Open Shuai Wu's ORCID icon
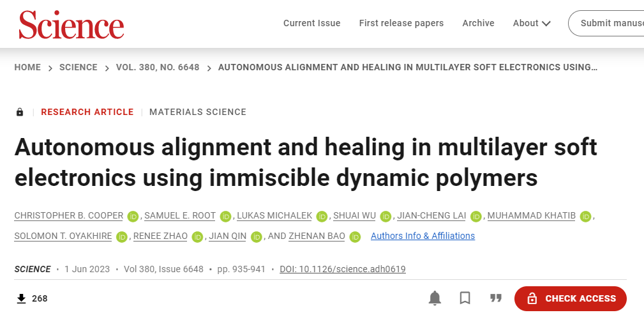The image size is (644, 315). [386, 217]
